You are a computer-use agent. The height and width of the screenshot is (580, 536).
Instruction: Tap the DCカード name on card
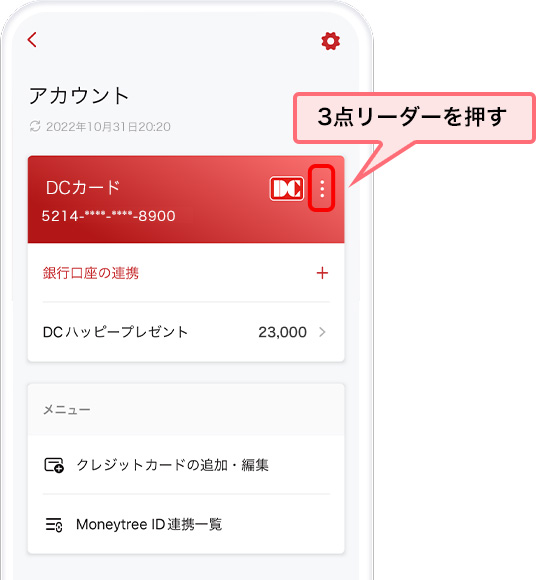[83, 188]
